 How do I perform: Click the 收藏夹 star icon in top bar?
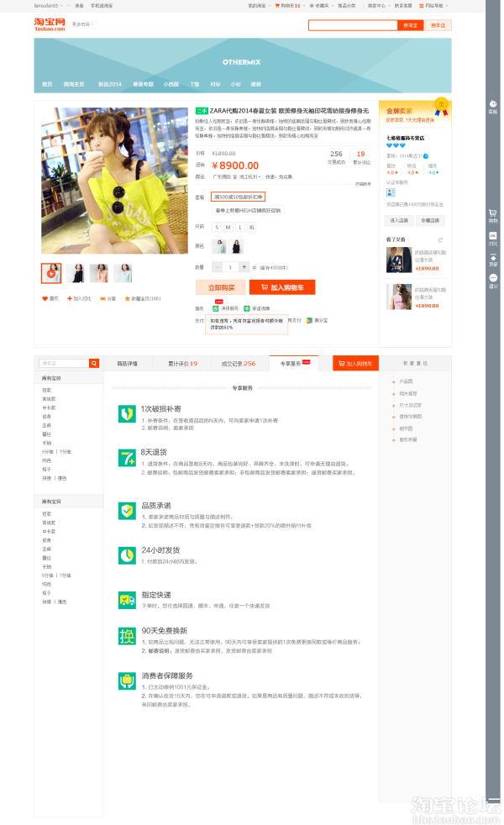(312, 6)
